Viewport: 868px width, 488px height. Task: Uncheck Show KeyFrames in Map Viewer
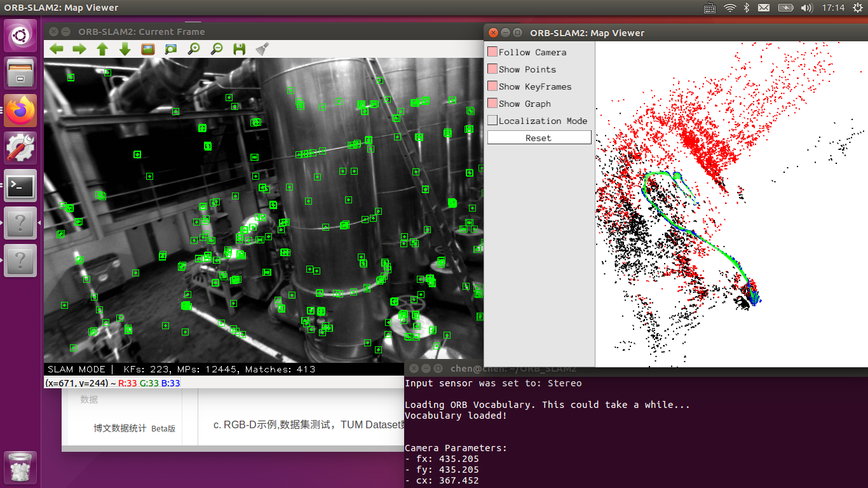tap(492, 86)
